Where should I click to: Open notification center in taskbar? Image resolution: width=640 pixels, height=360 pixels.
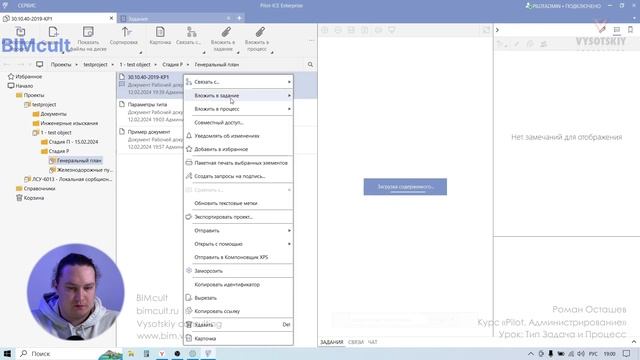pos(627,353)
